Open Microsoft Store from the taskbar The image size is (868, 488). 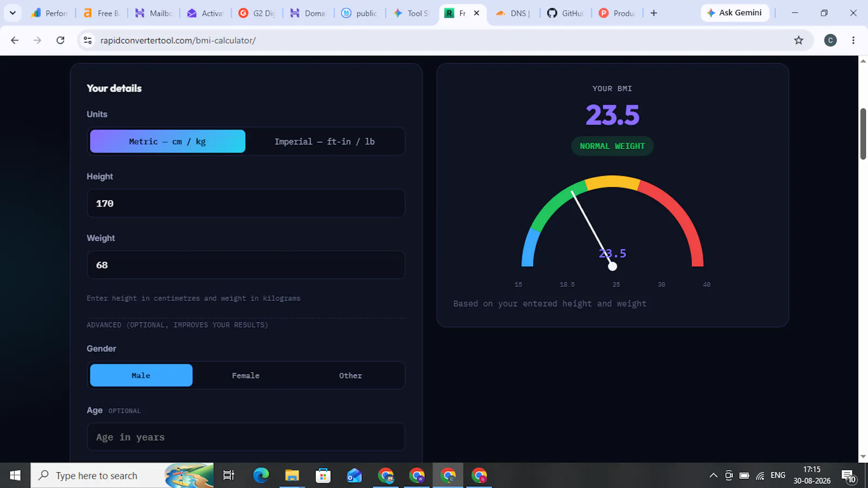(x=323, y=476)
